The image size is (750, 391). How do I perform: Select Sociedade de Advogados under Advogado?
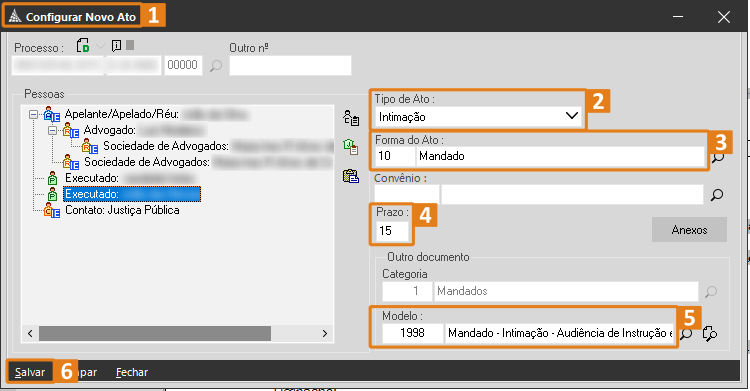218,146
